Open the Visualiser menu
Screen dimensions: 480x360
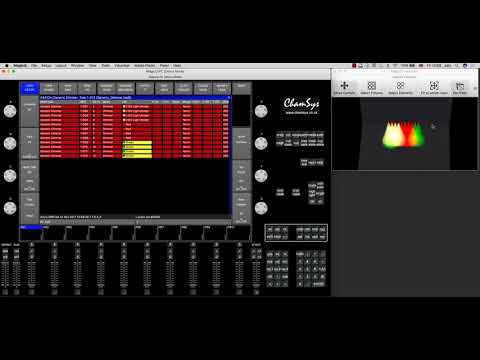click(122, 66)
